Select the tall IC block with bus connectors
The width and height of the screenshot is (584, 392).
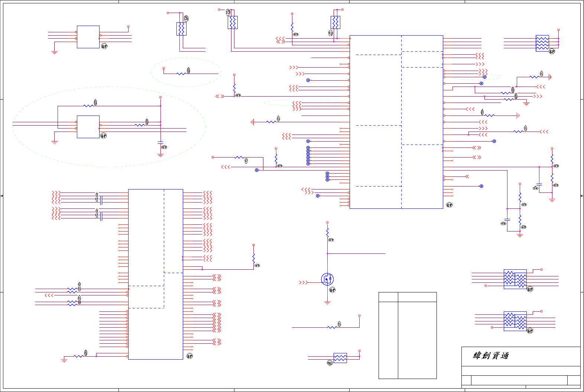(156, 274)
